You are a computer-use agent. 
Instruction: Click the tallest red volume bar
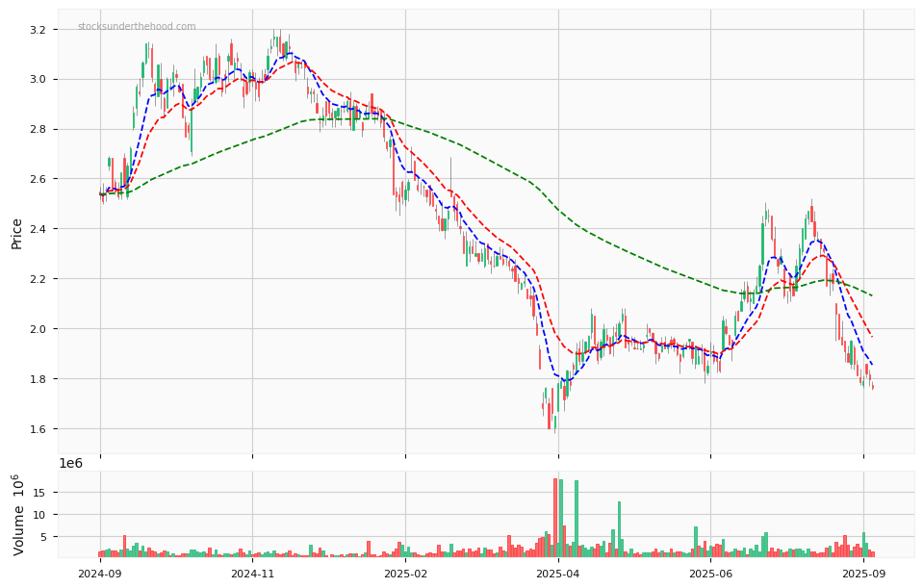(x=555, y=518)
